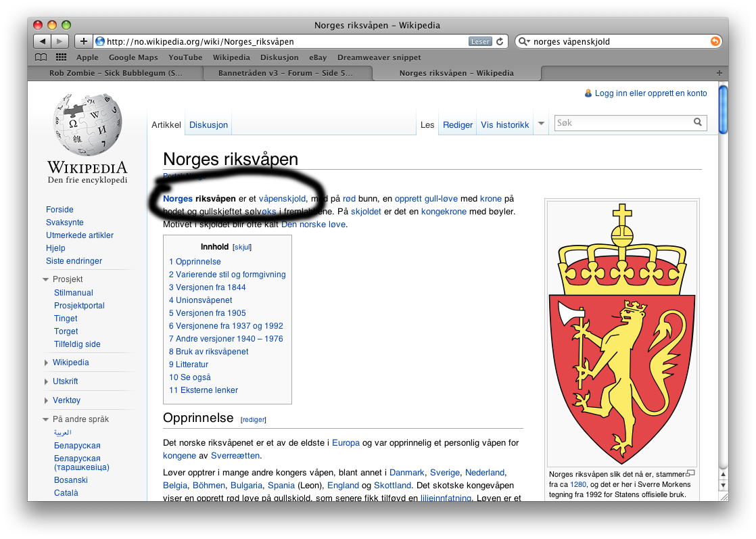
Task: Click the Norwegian coat of arms image
Action: 622,333
